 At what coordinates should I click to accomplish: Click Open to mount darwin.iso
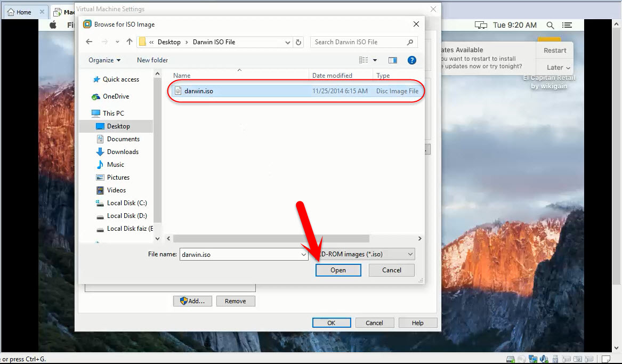(x=338, y=270)
